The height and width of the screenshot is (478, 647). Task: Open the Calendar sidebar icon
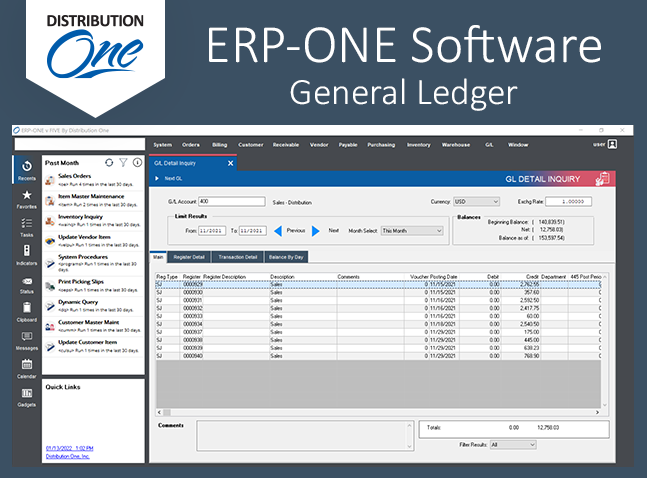pyautogui.click(x=27, y=364)
